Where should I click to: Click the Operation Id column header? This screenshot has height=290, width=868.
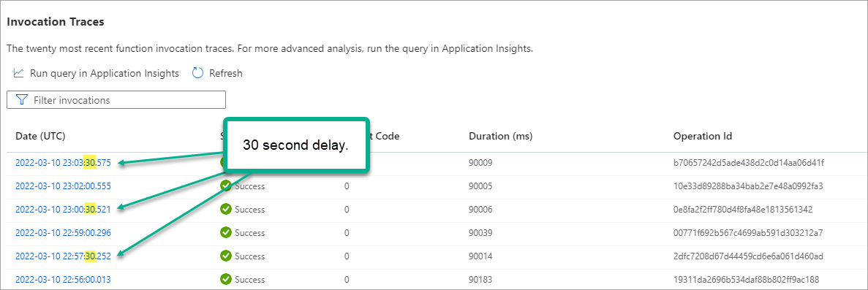point(703,136)
